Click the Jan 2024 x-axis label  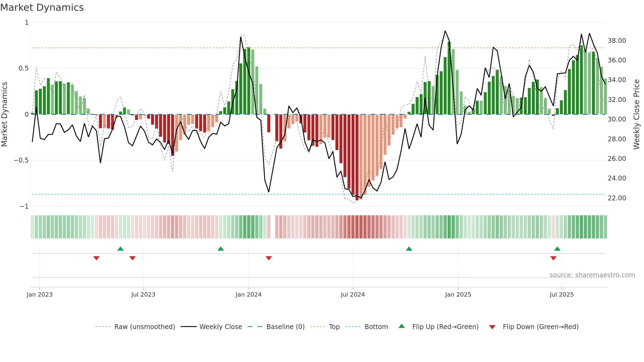[248, 294]
